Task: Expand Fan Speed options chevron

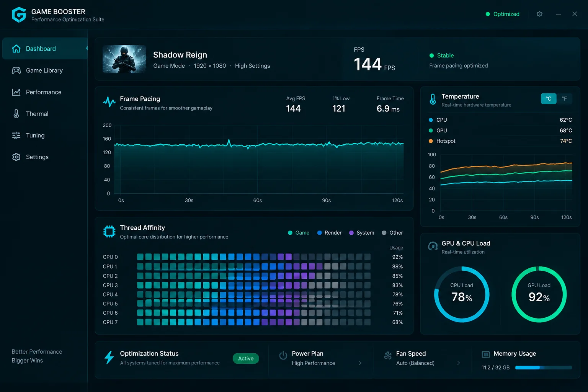Action: pos(459,363)
